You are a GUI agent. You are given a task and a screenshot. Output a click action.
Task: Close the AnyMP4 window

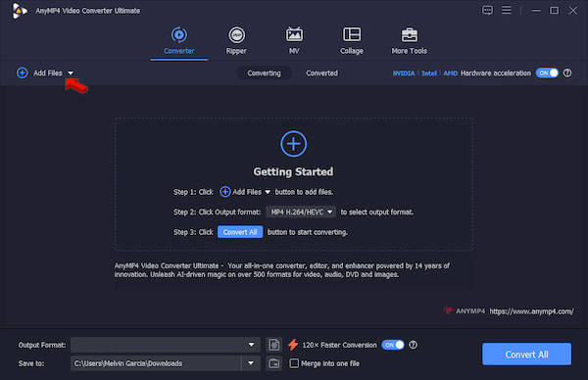(572, 11)
